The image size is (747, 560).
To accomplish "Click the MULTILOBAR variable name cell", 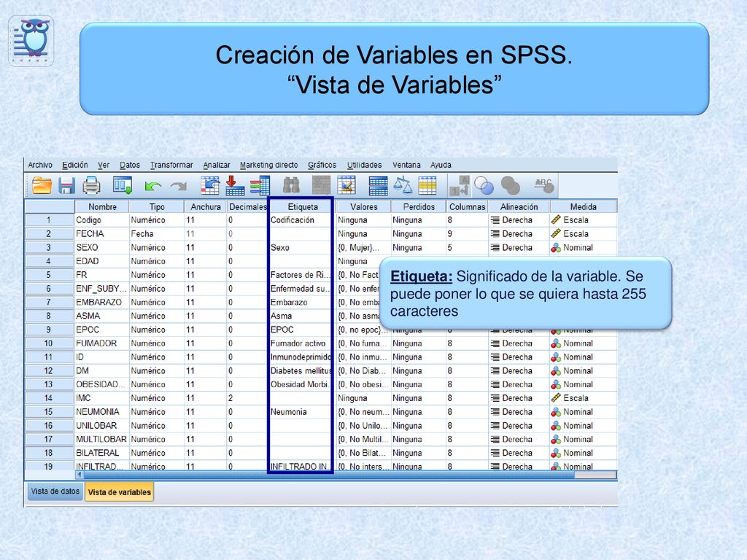I will pyautogui.click(x=102, y=439).
